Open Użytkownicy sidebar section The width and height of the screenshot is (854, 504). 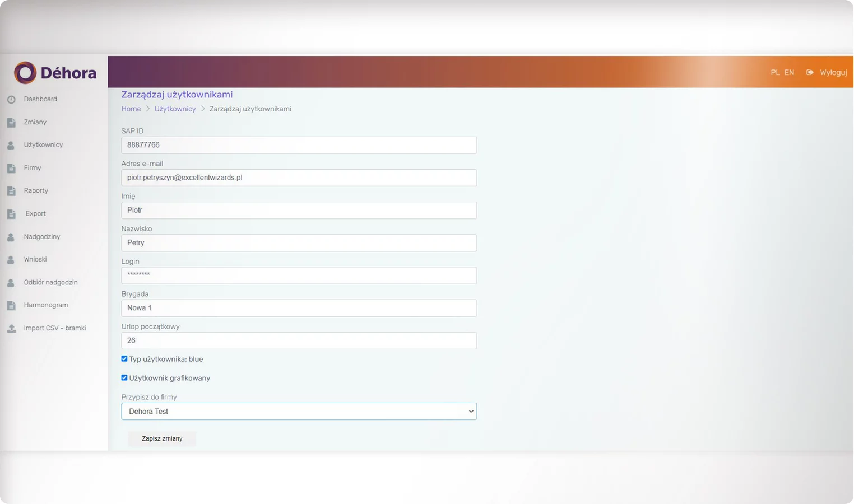click(43, 145)
